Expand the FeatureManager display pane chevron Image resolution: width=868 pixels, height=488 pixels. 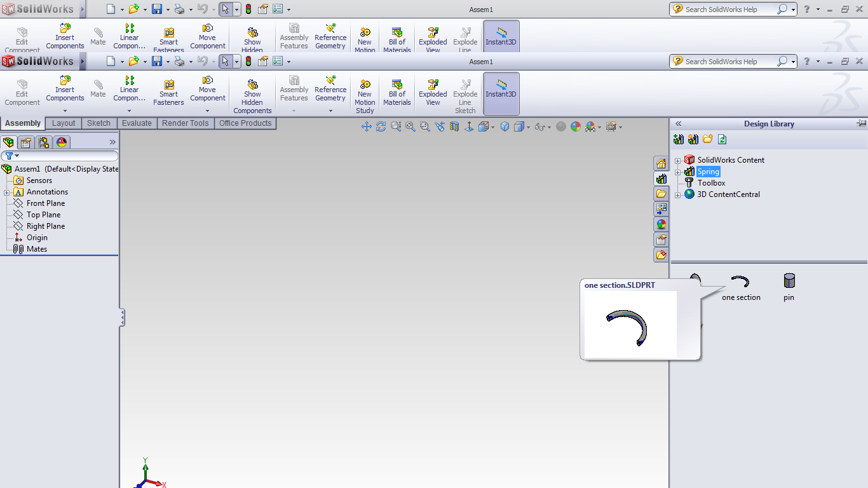point(112,142)
